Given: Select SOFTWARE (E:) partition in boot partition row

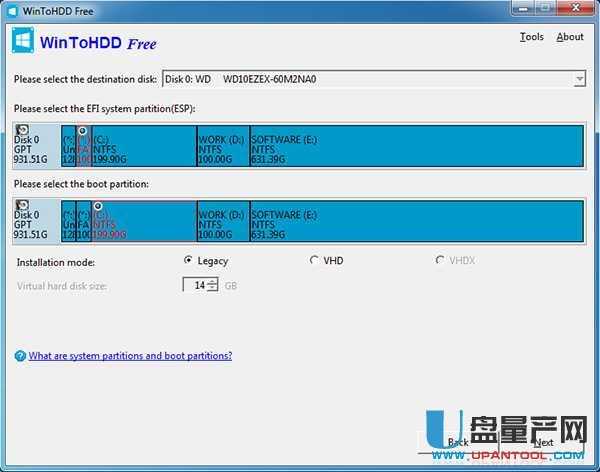Looking at the screenshot, I should point(417,221).
